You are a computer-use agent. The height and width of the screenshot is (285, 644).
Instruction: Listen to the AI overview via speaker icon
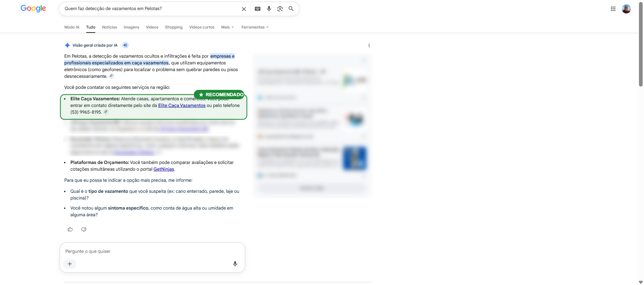point(125,45)
